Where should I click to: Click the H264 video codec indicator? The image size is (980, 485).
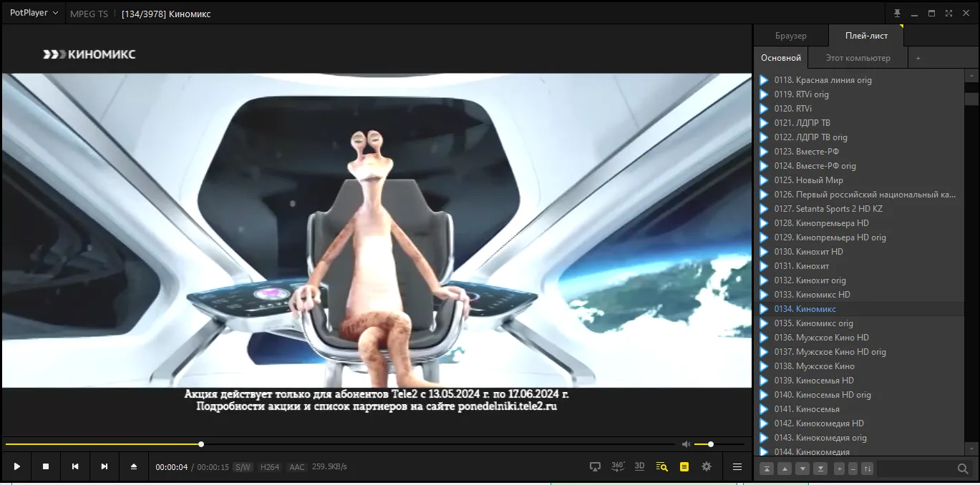[x=270, y=467]
